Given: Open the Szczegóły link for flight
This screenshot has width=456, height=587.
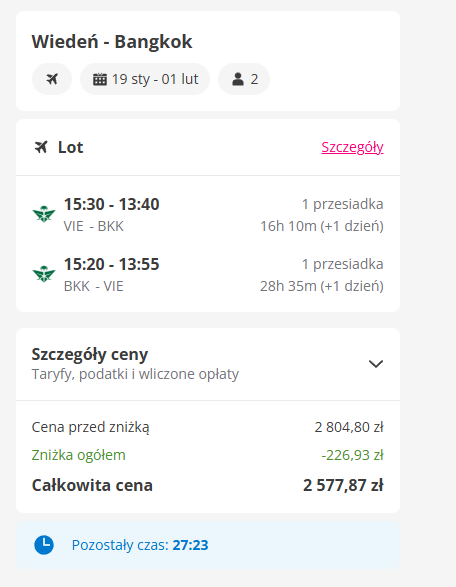Looking at the screenshot, I should 352,147.
